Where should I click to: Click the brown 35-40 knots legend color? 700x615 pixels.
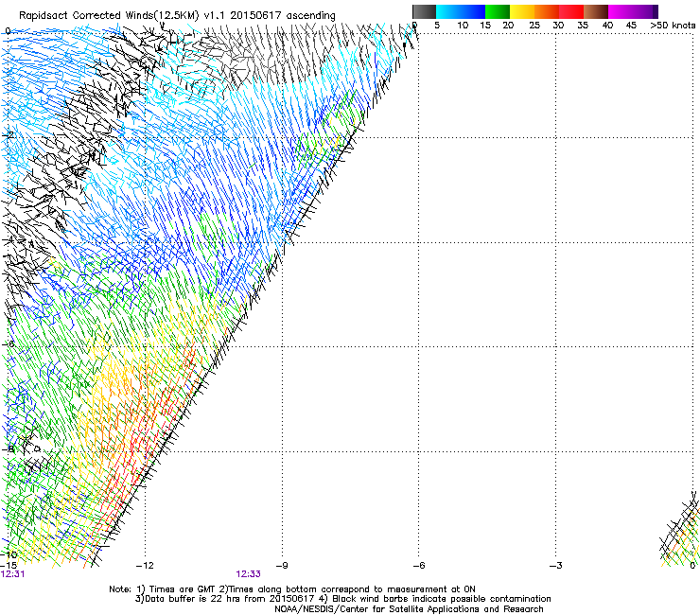pos(596,11)
